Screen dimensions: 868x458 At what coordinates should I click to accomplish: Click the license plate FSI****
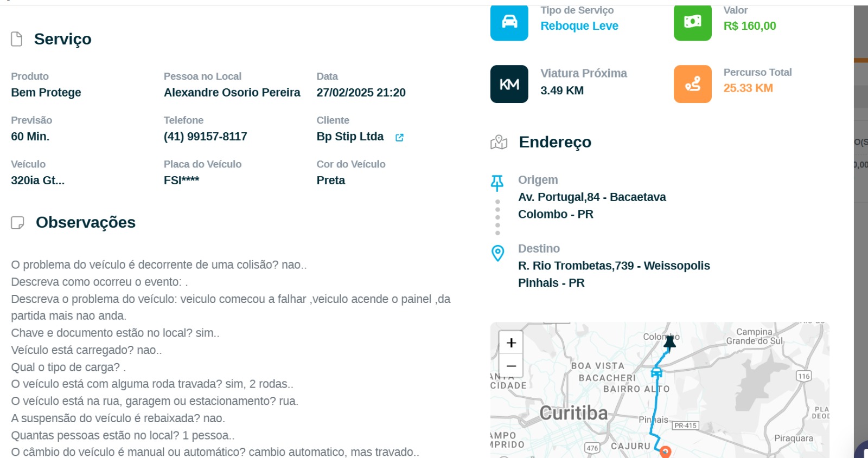[x=182, y=180]
